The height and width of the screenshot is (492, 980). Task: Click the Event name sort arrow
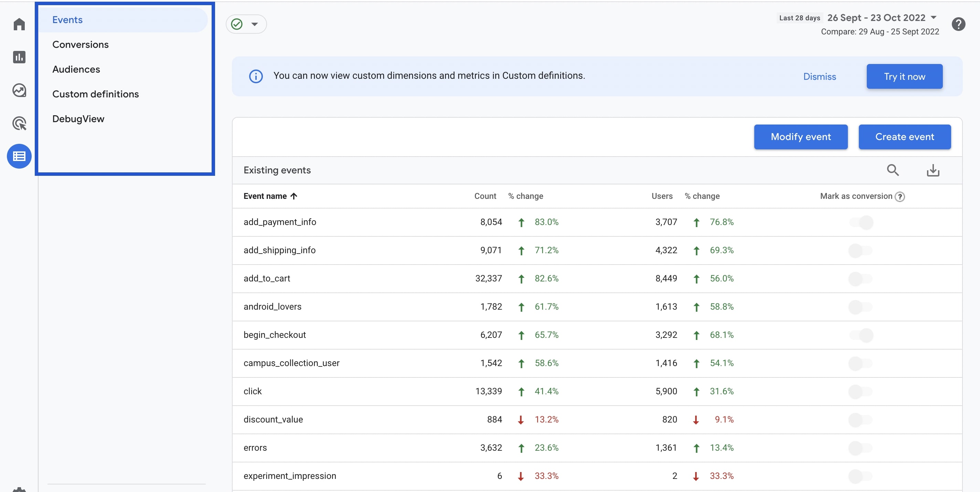(x=294, y=196)
